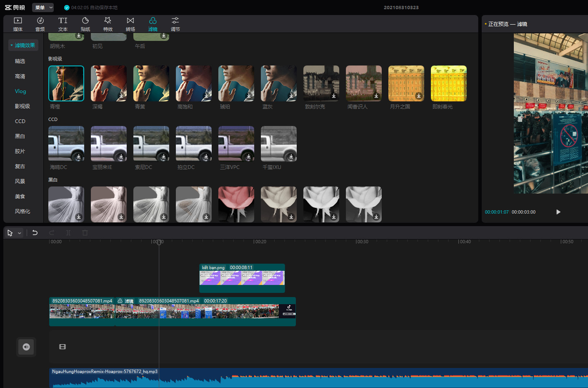The image size is (588, 388).
Task: Select the 影视级 filter category
Action: [23, 106]
